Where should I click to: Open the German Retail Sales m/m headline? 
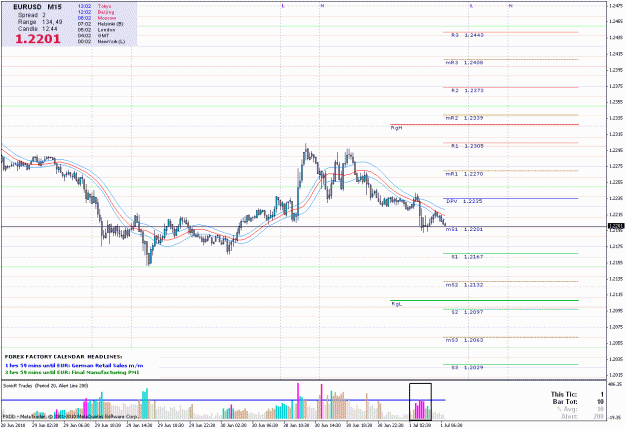click(74, 365)
